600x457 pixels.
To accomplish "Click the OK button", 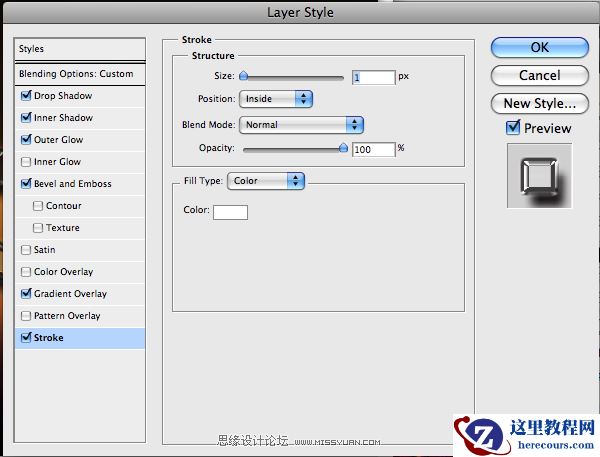I will [540, 47].
